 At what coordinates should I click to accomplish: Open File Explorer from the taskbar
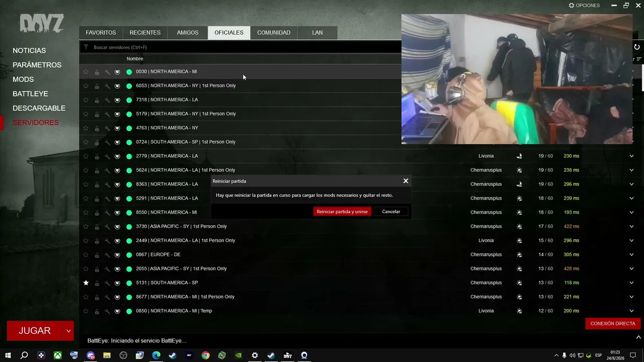(107, 355)
